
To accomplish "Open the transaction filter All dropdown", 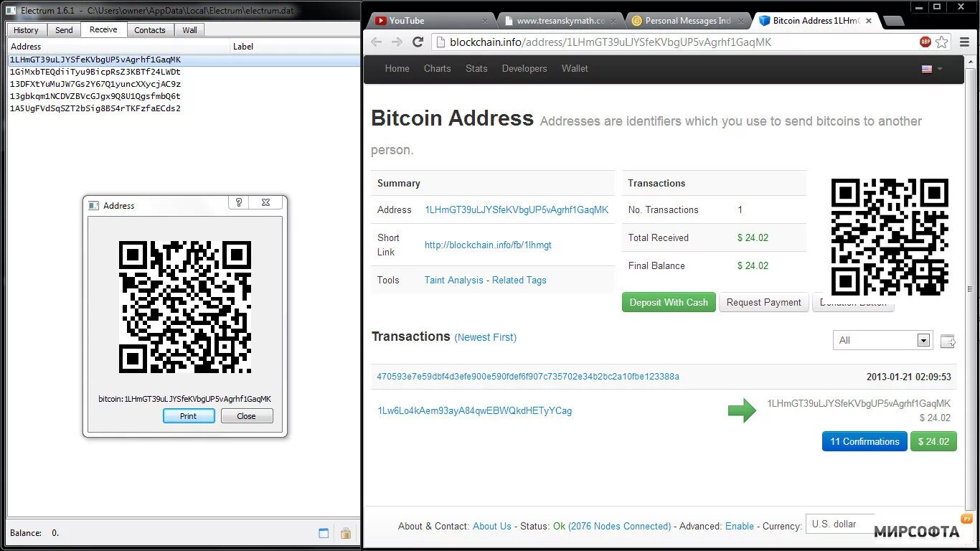I will [x=882, y=340].
